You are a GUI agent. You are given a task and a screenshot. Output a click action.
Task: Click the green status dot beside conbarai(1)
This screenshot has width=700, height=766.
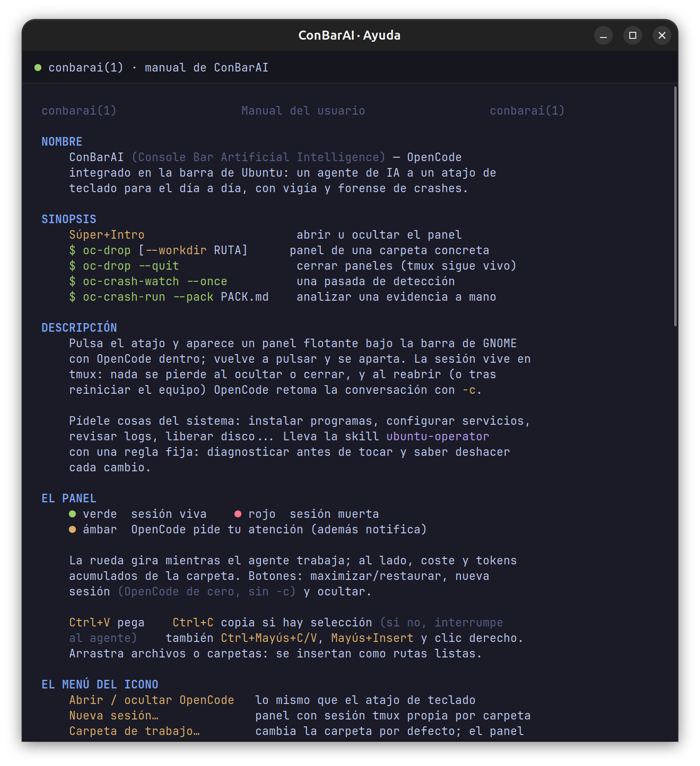pyautogui.click(x=38, y=68)
